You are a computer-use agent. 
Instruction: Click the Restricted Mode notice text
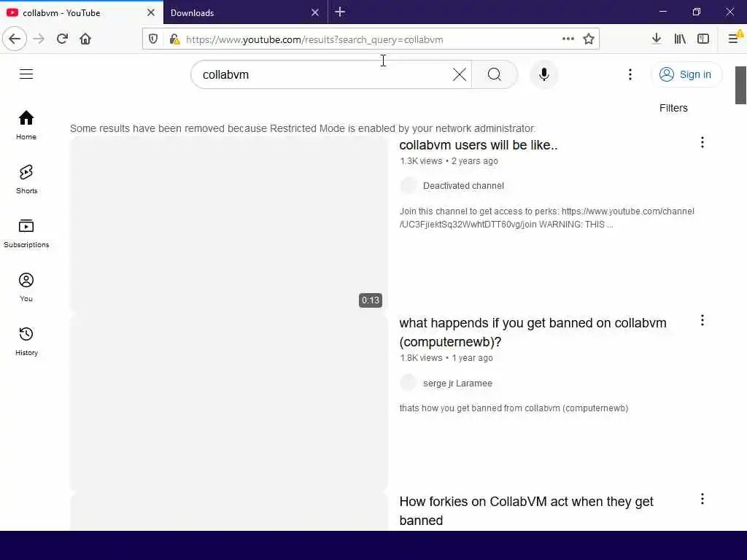[303, 128]
